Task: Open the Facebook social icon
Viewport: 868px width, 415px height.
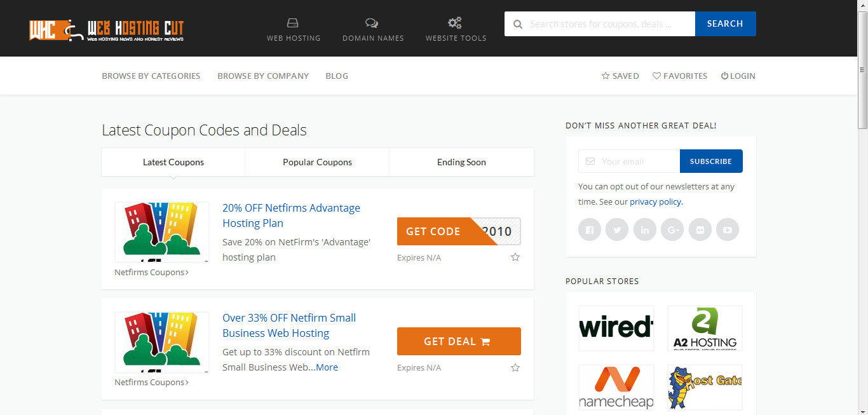Action: click(589, 229)
